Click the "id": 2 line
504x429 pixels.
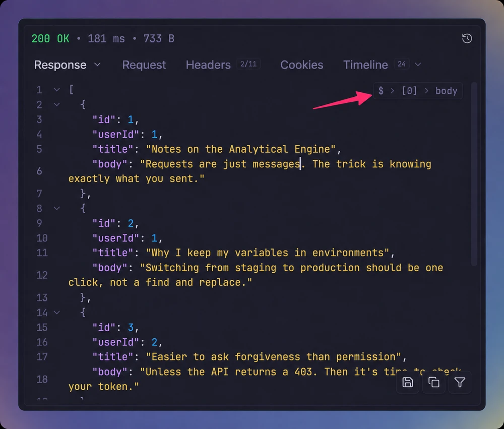[115, 223]
